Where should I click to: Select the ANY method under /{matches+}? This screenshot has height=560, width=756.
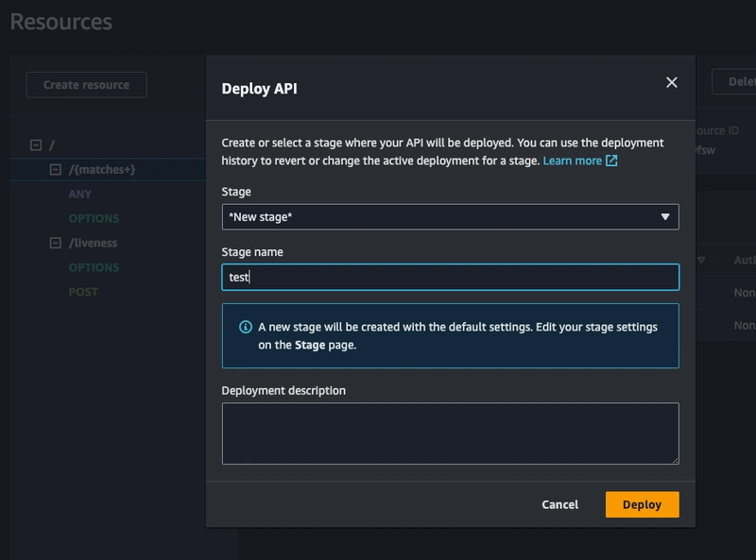point(79,195)
